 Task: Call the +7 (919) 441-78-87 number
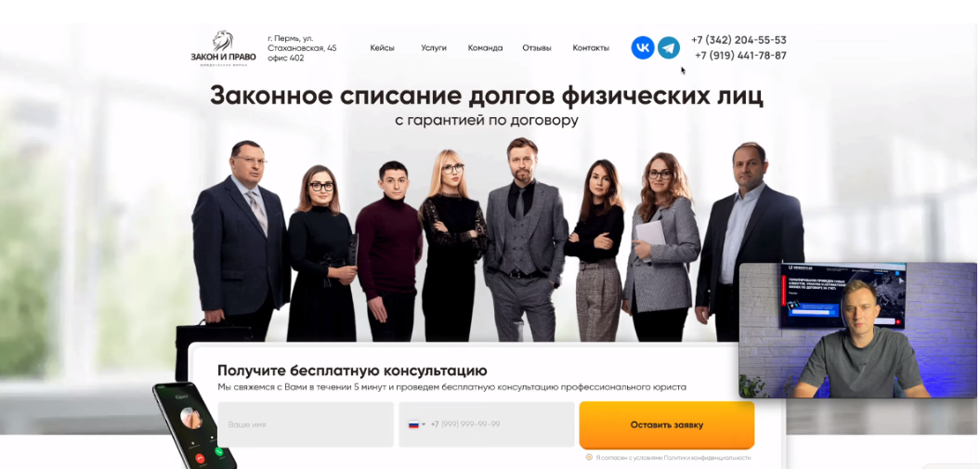tap(740, 56)
